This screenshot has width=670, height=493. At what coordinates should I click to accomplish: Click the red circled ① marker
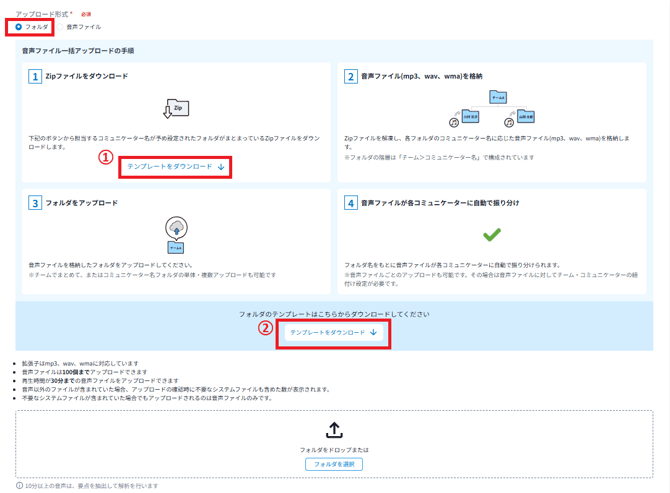(x=105, y=157)
